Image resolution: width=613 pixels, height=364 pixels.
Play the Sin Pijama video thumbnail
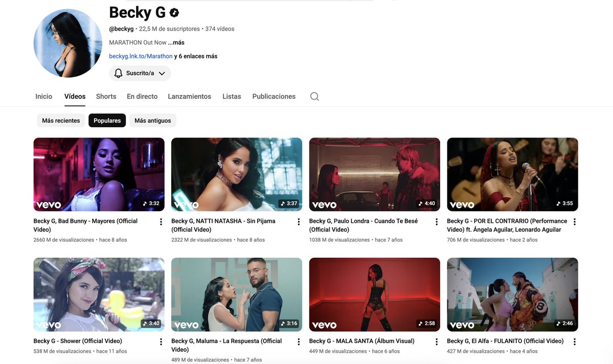pos(237,174)
